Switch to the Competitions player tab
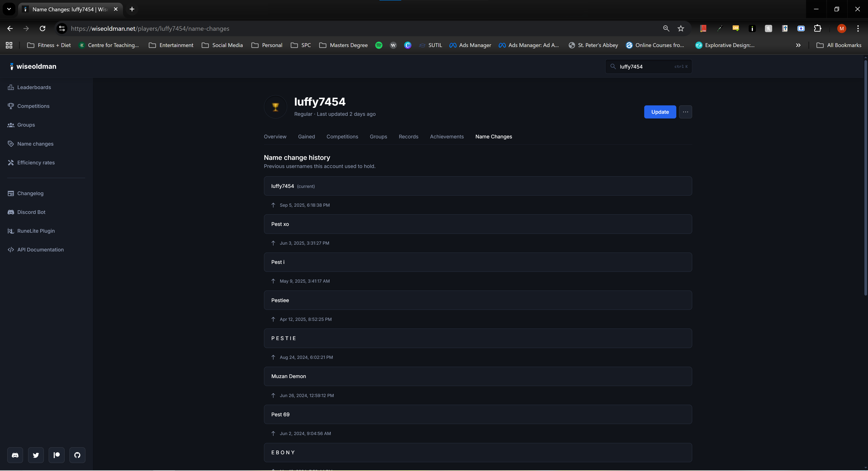 click(x=342, y=137)
